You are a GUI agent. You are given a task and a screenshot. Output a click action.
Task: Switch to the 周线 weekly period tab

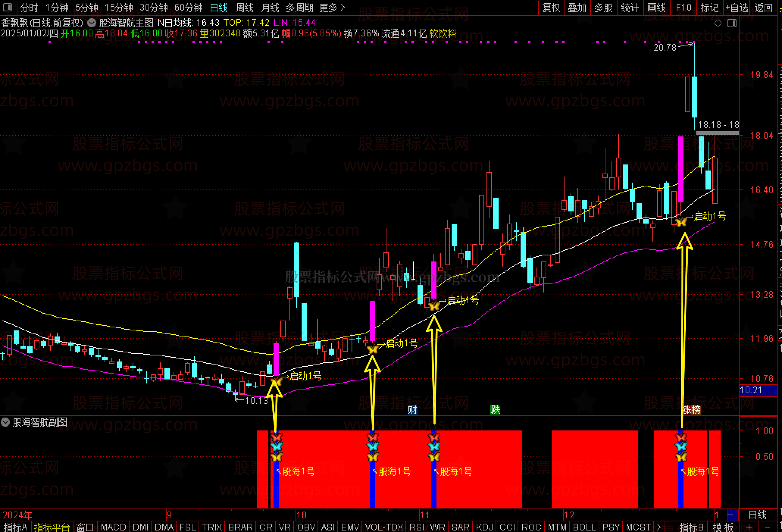click(244, 8)
